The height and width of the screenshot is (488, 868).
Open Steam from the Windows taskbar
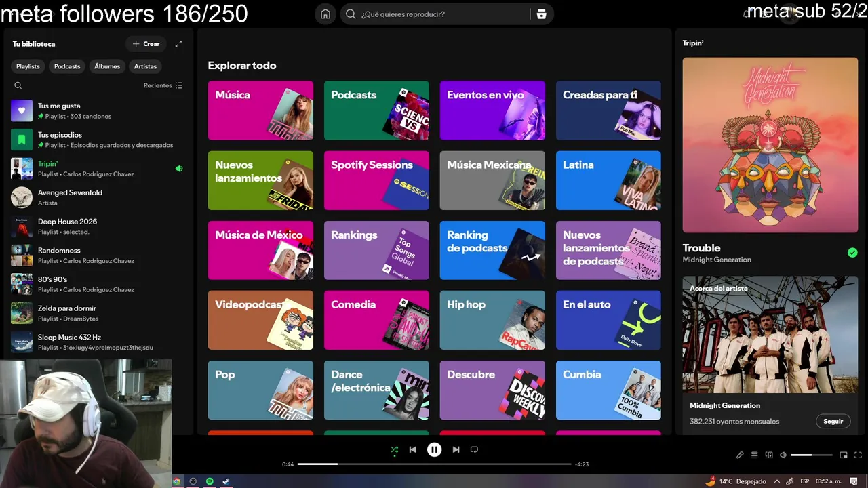click(x=226, y=481)
